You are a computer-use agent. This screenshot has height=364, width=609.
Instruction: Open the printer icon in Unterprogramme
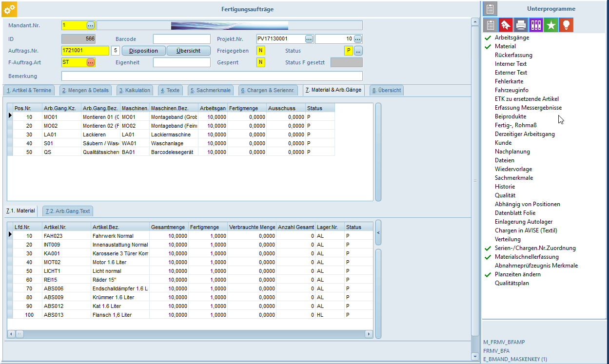pos(521,25)
